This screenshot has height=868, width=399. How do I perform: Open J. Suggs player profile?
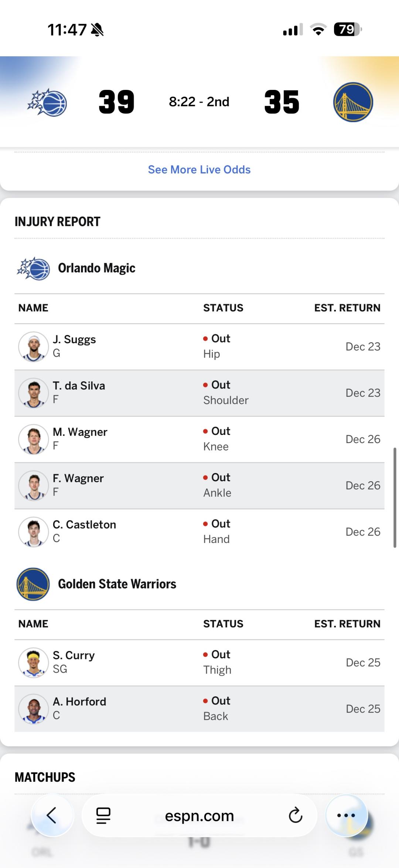pos(74,340)
